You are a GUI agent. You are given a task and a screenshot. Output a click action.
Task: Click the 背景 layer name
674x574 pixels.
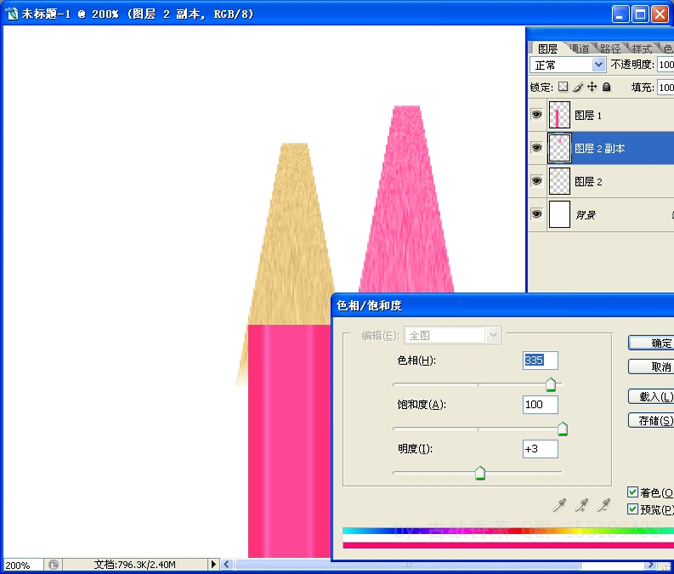coord(585,215)
